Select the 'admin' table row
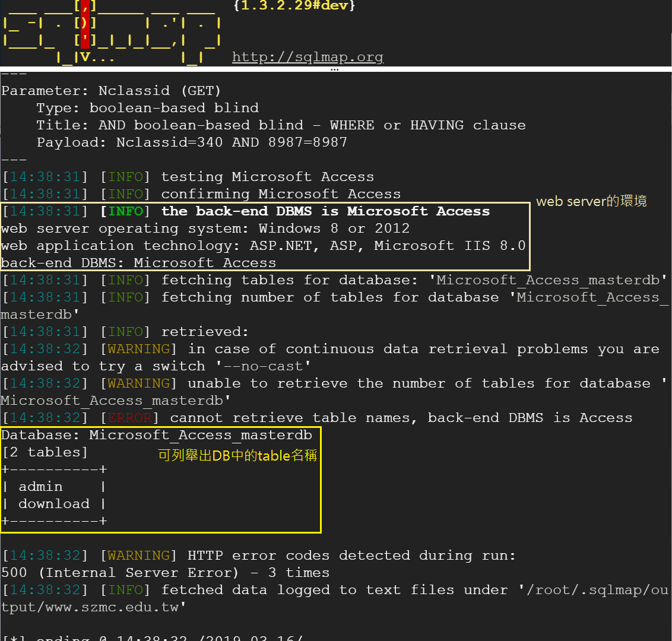The height and width of the screenshot is (641, 672). point(54,487)
